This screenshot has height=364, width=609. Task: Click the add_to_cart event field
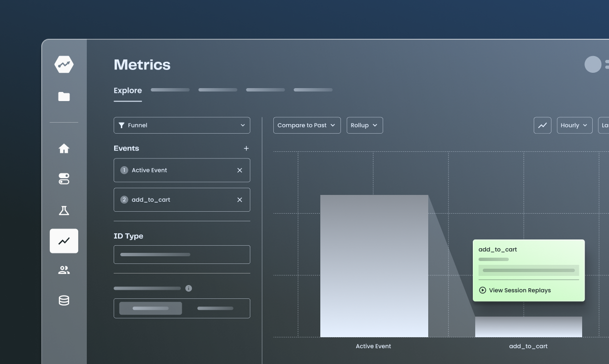pyautogui.click(x=182, y=200)
